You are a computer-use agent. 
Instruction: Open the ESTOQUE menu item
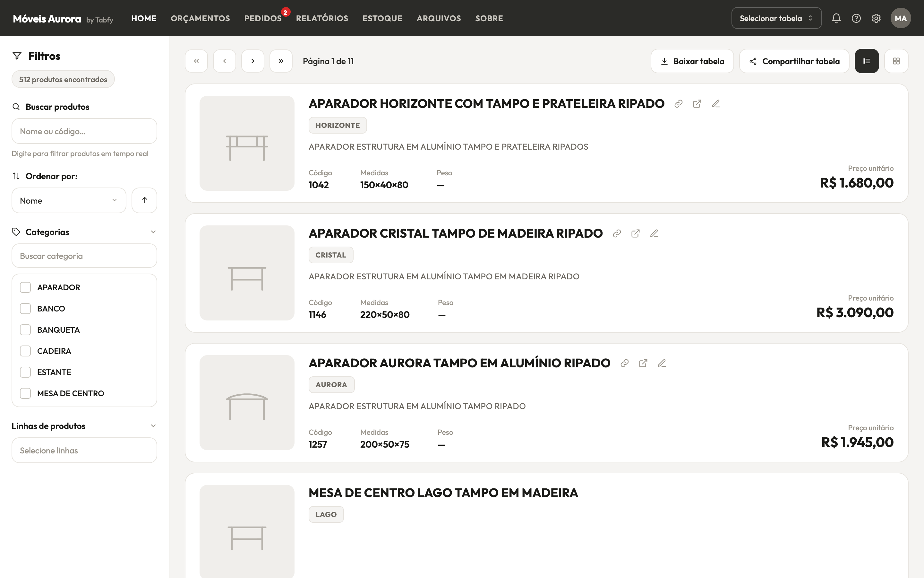(x=382, y=18)
